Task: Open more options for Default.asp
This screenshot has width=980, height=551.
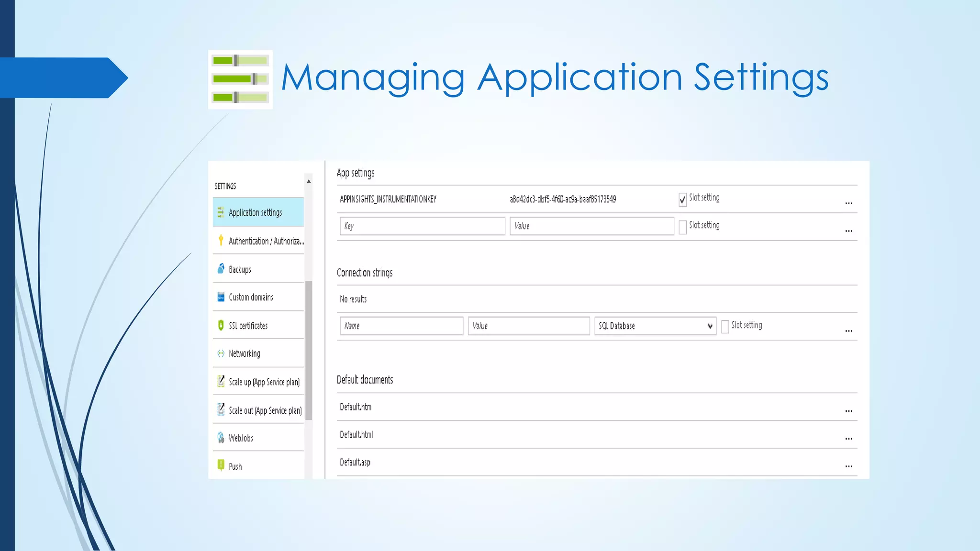Action: pyautogui.click(x=848, y=467)
